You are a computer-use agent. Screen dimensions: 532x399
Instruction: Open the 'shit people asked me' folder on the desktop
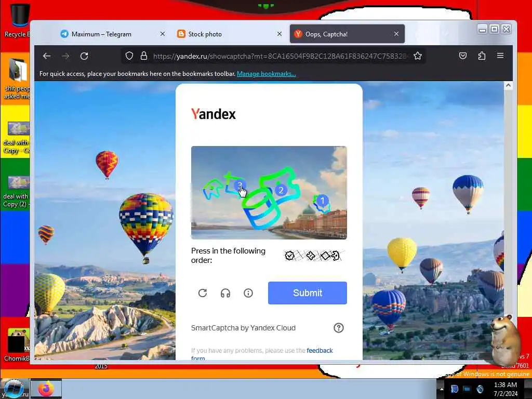point(17,79)
